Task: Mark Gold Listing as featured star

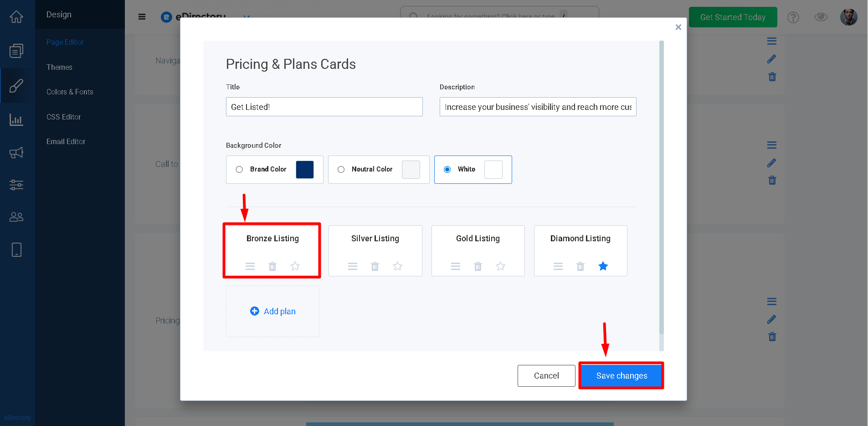Action: [501, 266]
